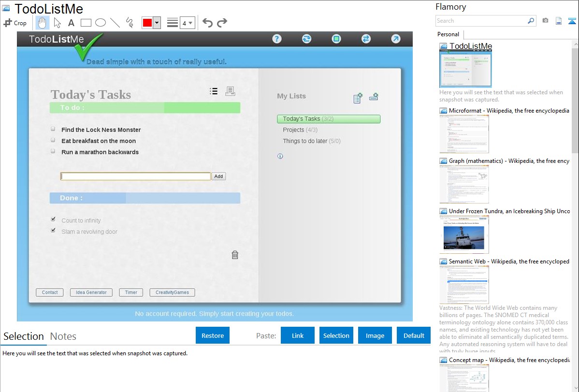Tick the Eat breakfast on the moon checkbox
This screenshot has height=392, width=579.
(x=53, y=140)
